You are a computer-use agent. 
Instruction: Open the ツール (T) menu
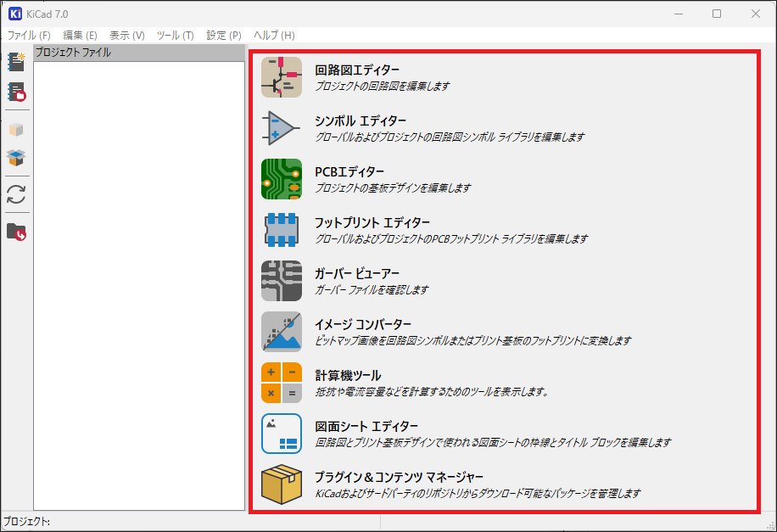175,35
